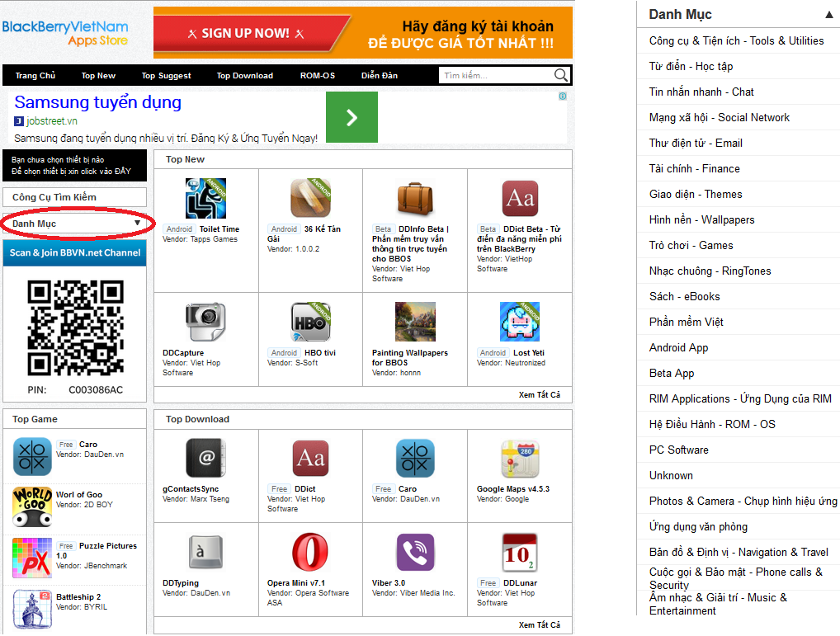Open the Battleship 2 game icon
The height and width of the screenshot is (636, 840).
point(32,609)
